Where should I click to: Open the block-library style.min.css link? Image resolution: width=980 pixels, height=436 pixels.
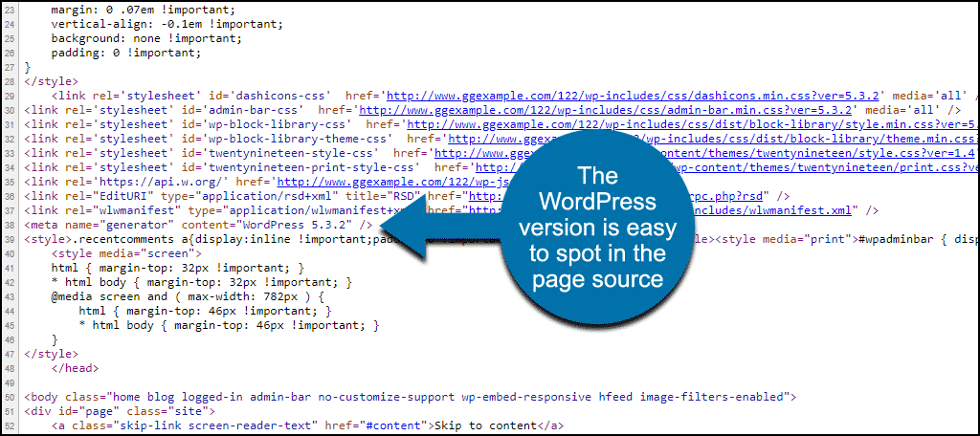point(693,123)
